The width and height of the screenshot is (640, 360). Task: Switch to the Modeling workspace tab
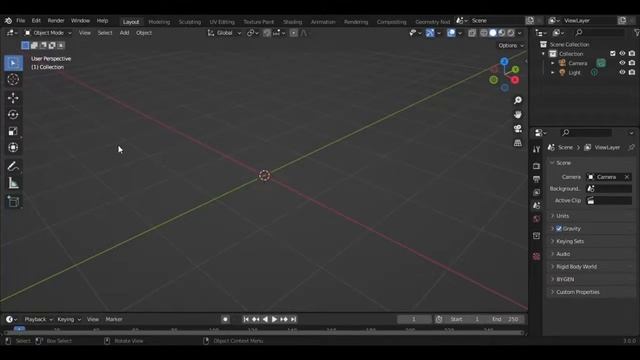click(x=159, y=22)
